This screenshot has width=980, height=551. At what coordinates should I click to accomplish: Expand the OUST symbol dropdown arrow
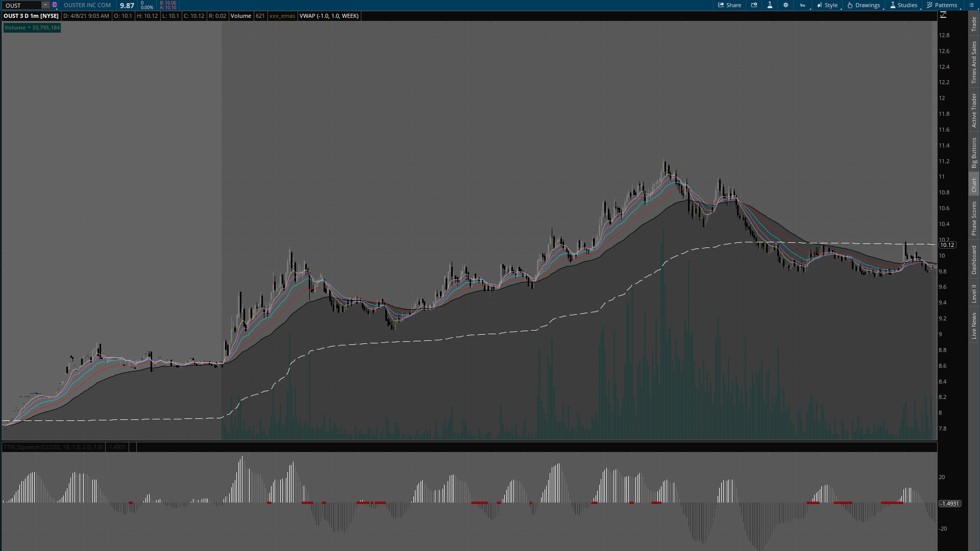tap(45, 5)
